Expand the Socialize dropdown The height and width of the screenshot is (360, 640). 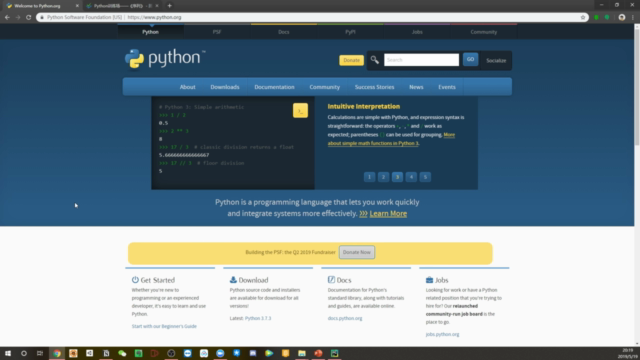(x=496, y=60)
